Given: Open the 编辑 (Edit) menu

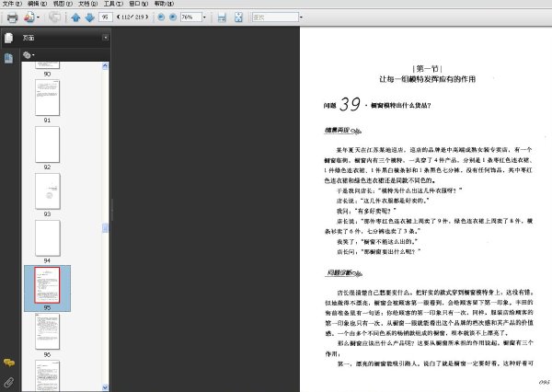Looking at the screenshot, I should [37, 4].
